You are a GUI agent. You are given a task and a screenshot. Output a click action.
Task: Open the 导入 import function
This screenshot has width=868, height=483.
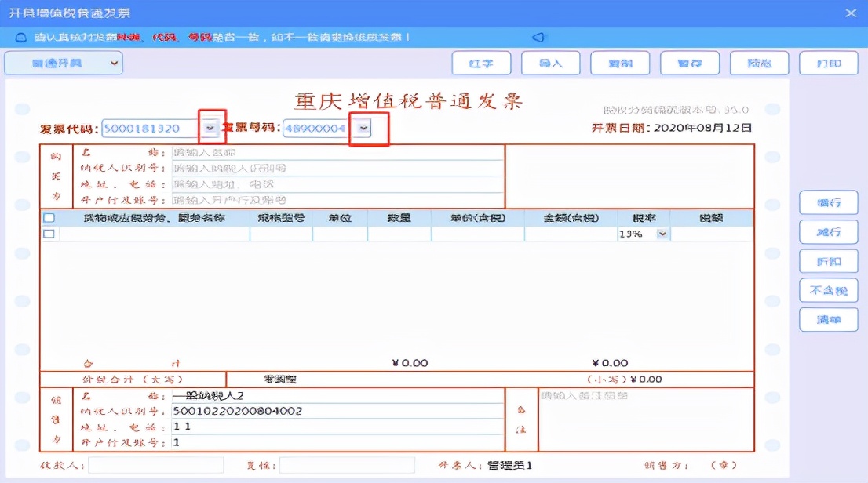pyautogui.click(x=550, y=64)
